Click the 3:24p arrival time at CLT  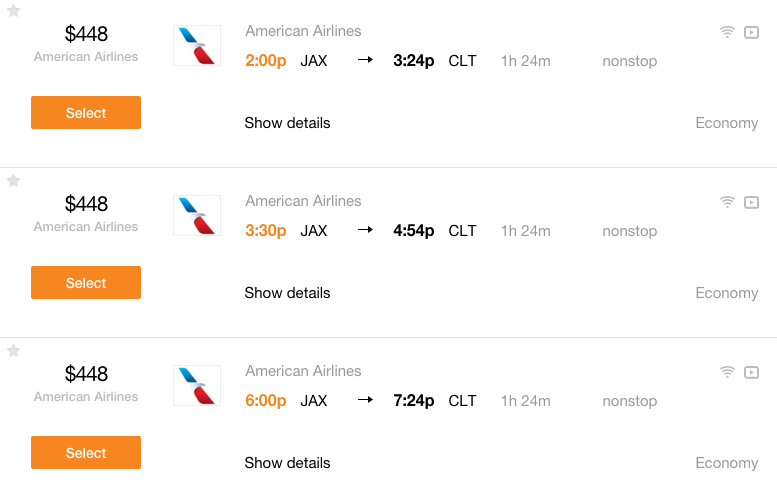click(x=414, y=60)
